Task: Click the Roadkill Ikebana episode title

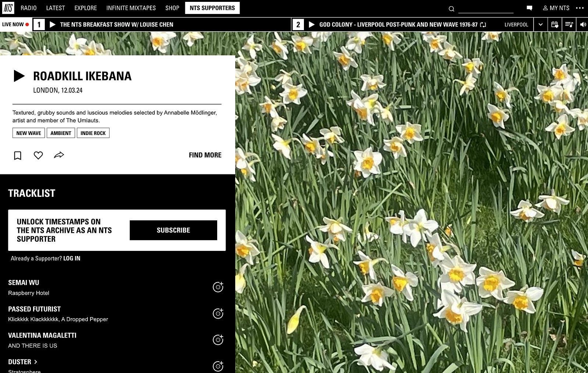Action: click(82, 76)
